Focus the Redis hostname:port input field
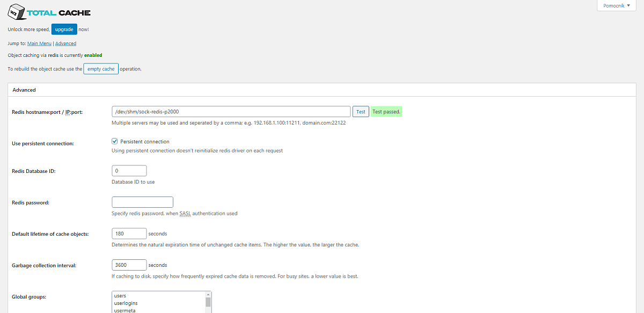Image resolution: width=644 pixels, height=313 pixels. click(x=231, y=112)
